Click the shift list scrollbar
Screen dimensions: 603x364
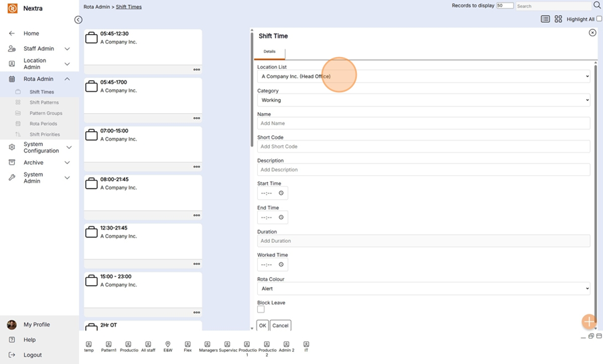click(252, 89)
